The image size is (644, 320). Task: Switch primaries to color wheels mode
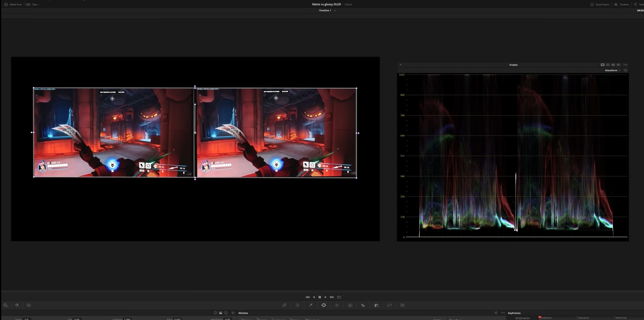tap(215, 313)
